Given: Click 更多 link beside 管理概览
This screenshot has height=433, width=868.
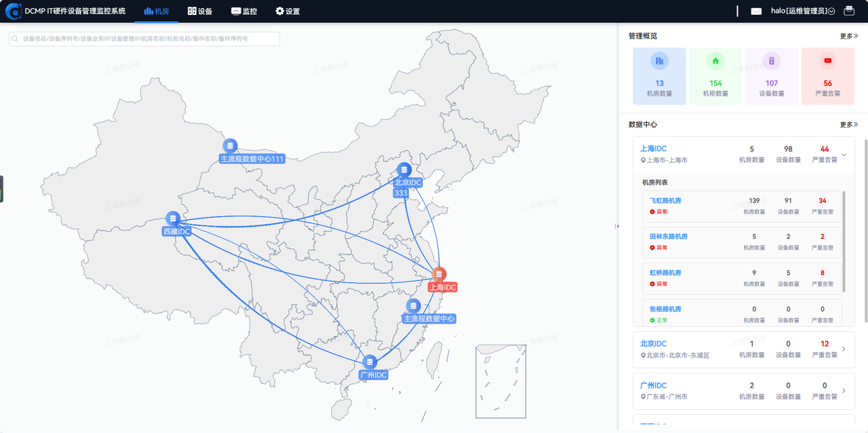Looking at the screenshot, I should 849,36.
